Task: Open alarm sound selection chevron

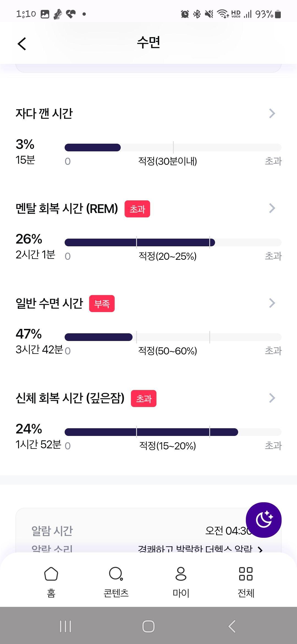Action: (x=260, y=550)
